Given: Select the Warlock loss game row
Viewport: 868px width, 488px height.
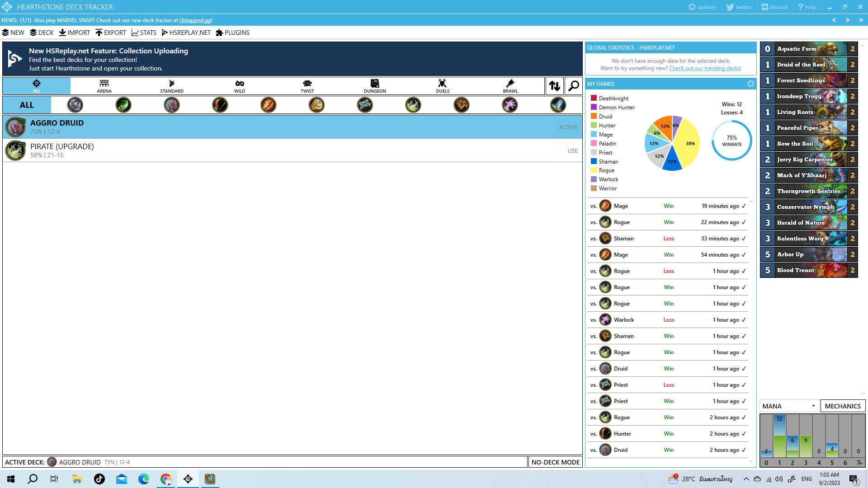Looking at the screenshot, I should 667,320.
